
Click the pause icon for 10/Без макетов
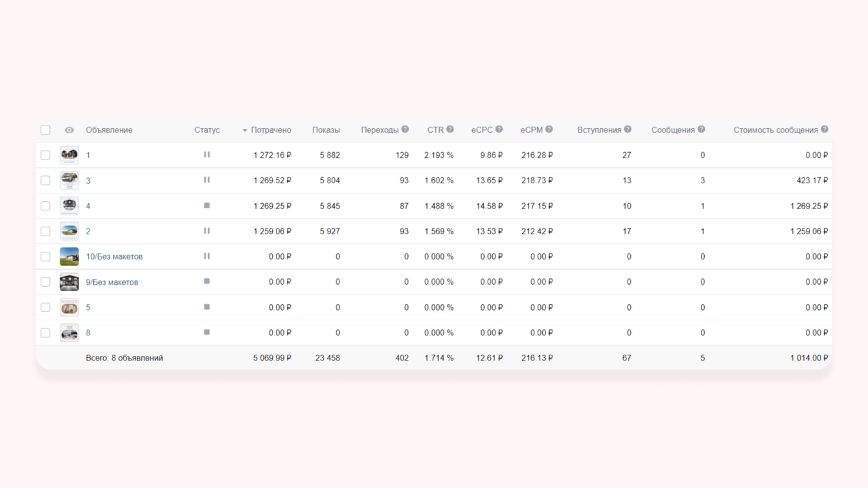(x=207, y=256)
